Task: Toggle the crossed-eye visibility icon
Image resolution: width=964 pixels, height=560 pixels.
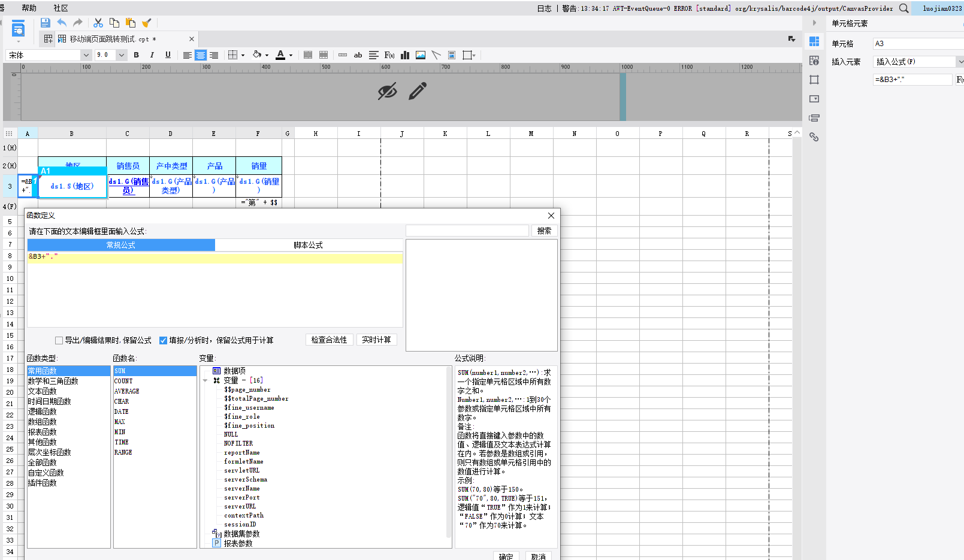Action: pos(387,92)
